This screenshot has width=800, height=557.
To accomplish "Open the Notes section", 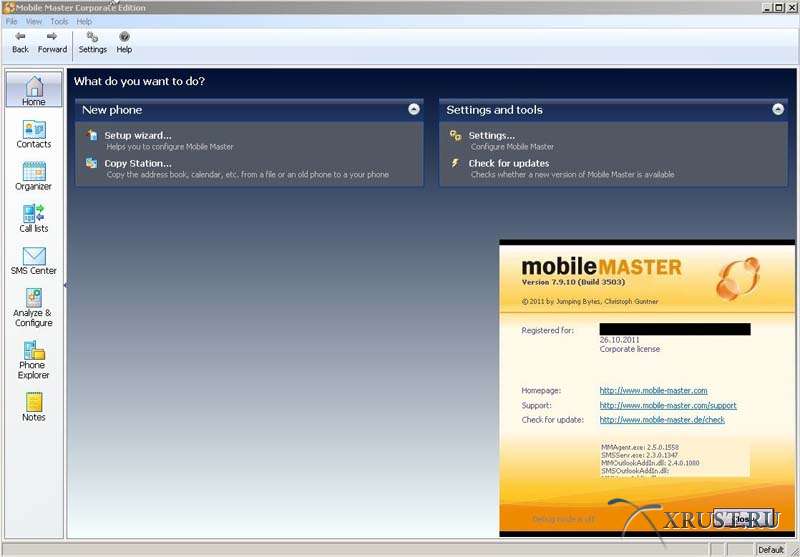I will 34,406.
